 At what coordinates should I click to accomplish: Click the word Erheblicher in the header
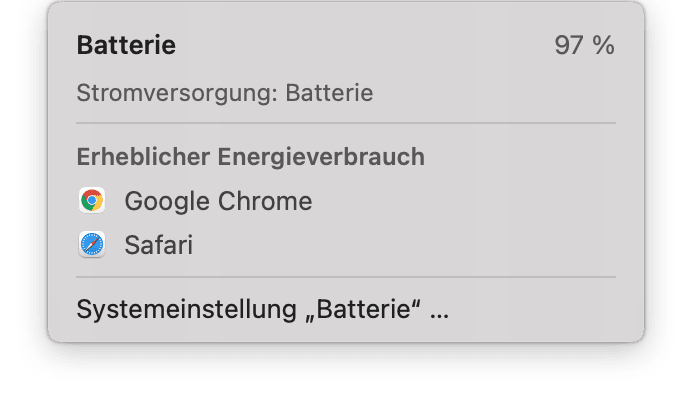[143, 157]
